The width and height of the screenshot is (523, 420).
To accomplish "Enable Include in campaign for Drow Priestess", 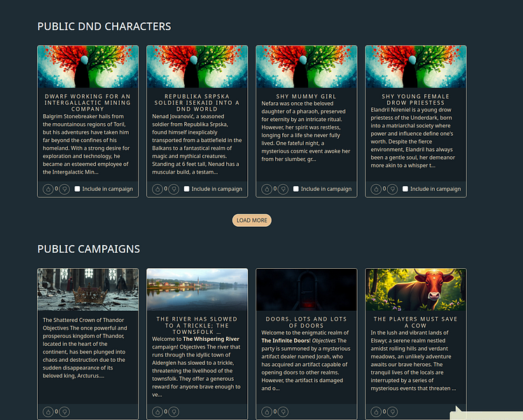I will 405,189.
